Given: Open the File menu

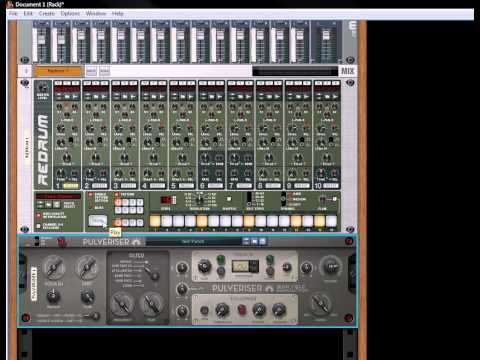Looking at the screenshot, I should pyautogui.click(x=13, y=14).
